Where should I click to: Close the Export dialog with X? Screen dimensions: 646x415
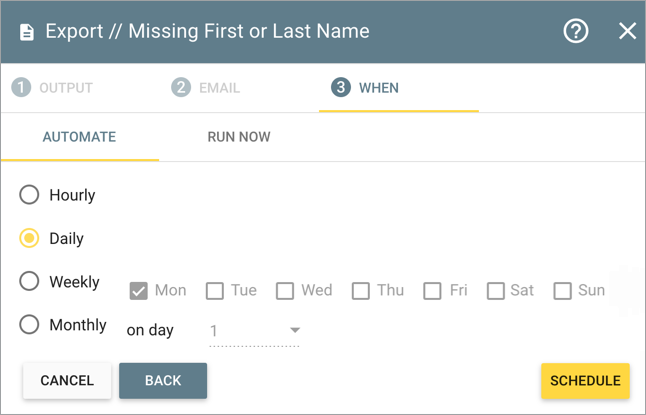[627, 31]
